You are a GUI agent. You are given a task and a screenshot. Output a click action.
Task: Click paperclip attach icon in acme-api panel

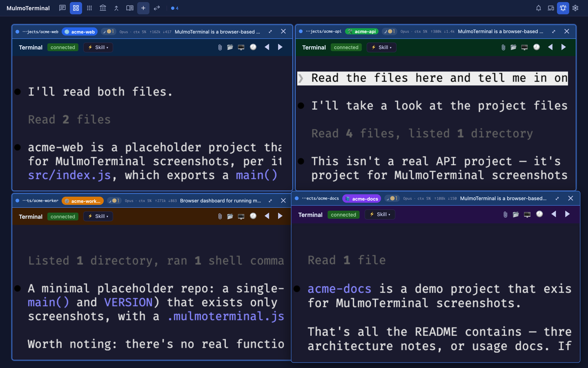pos(503,47)
